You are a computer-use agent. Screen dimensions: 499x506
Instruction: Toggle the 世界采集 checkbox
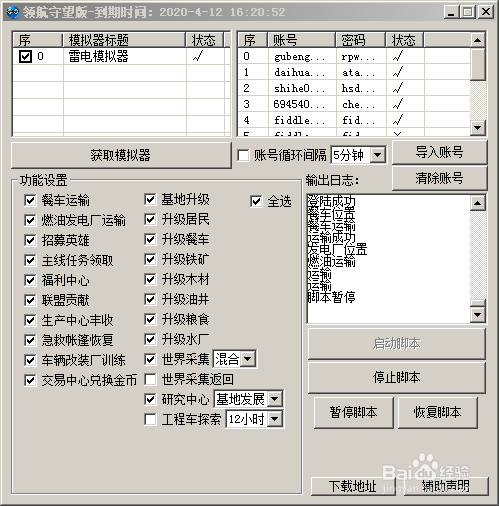tap(150, 359)
